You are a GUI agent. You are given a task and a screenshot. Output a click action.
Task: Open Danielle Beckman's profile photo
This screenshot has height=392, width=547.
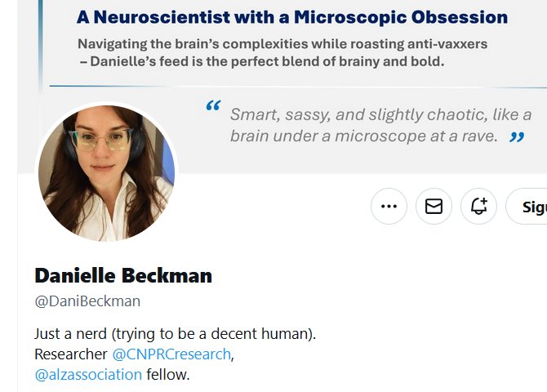pos(106,173)
